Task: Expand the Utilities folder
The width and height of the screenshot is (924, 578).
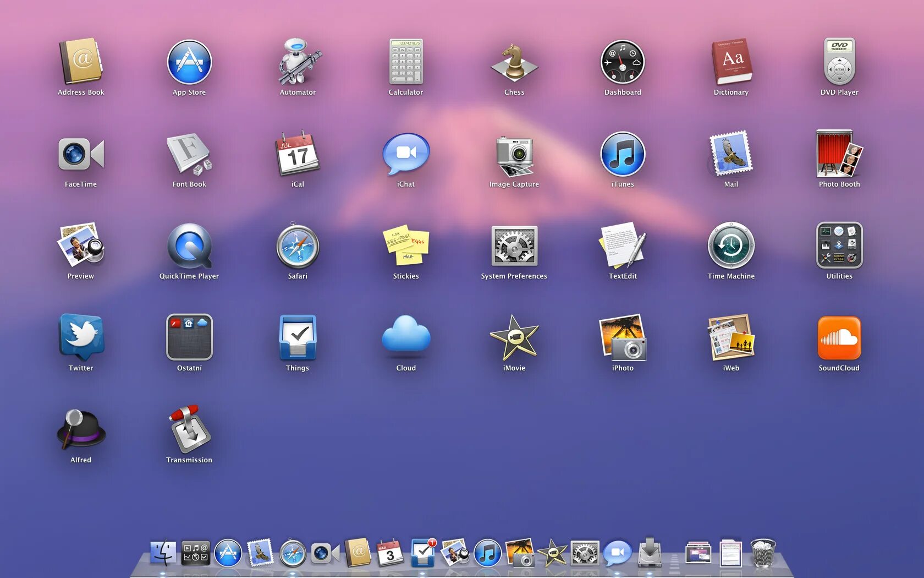Action: (x=839, y=246)
